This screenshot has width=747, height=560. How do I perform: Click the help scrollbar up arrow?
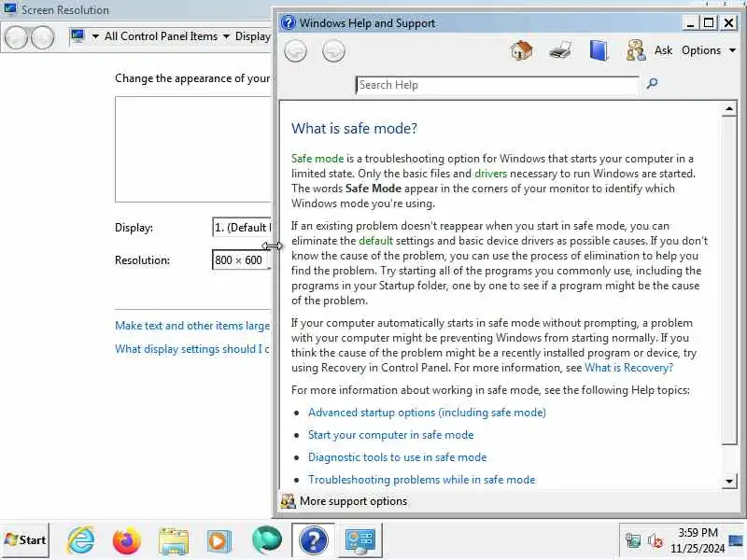[729, 109]
